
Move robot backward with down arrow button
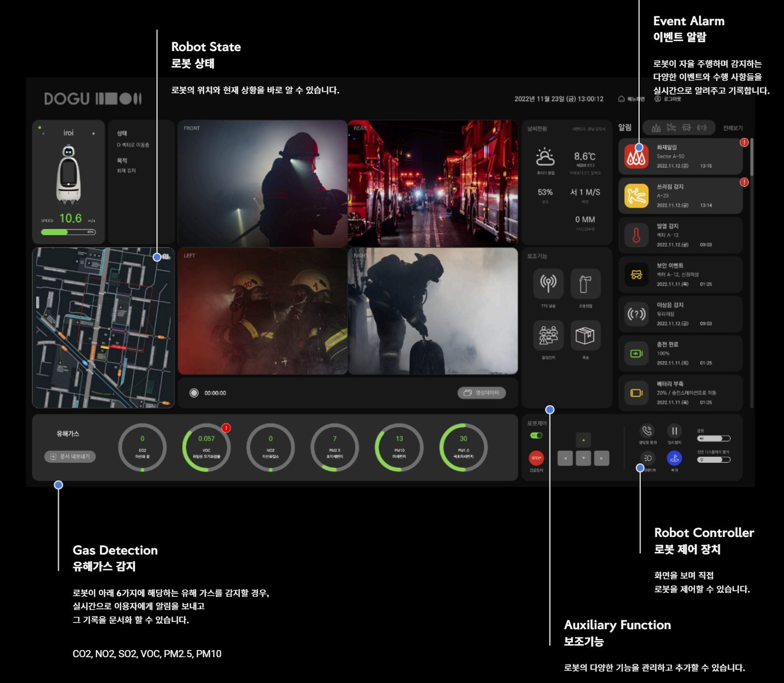click(583, 458)
